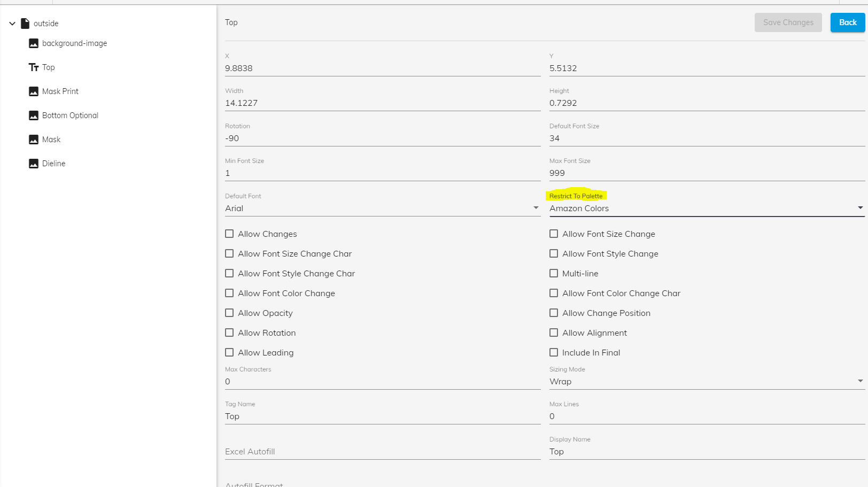Click the Display Name input field
Image resolution: width=868 pixels, height=487 pixels.
pos(707,452)
